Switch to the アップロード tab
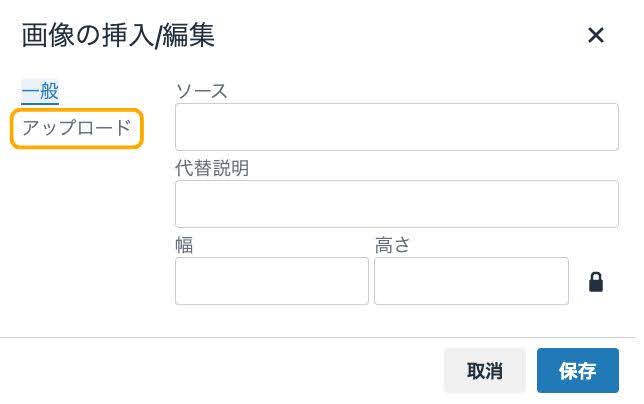Viewport: 644px width, 404px height. (77, 128)
